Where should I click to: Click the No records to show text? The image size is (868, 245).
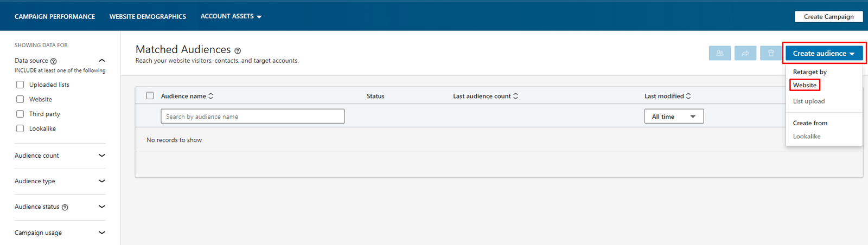174,140
